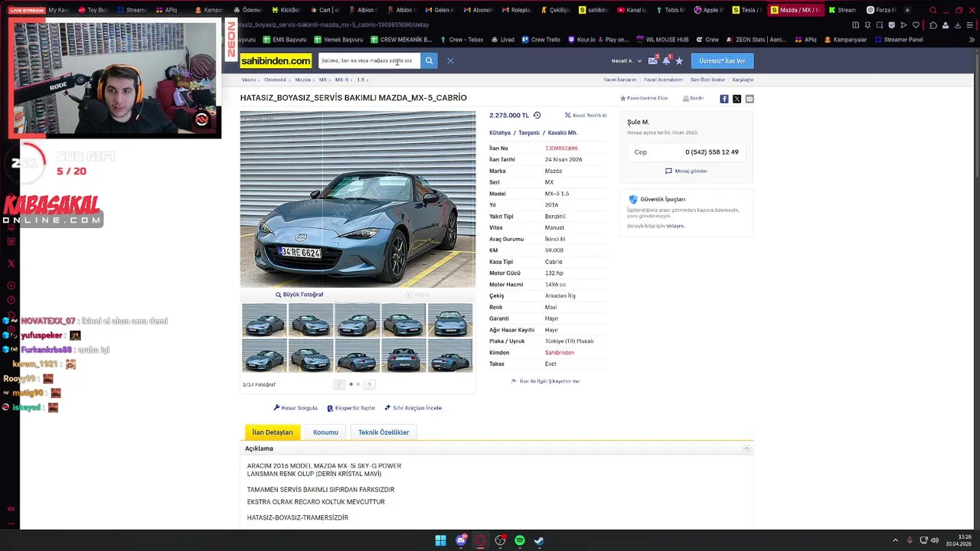Open price history clock icon

537,116
